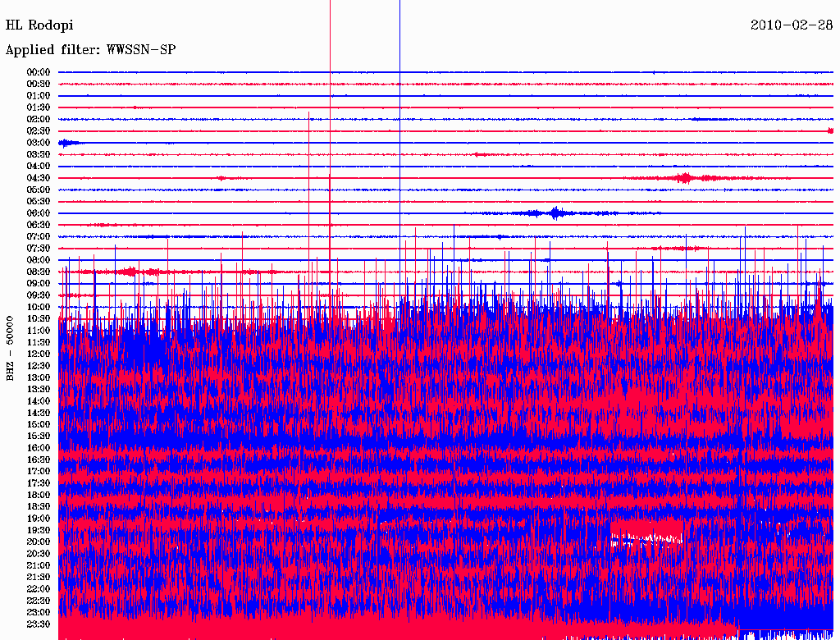Click the station title HL Rodopi
Screen dimensions: 840x640
point(39,25)
